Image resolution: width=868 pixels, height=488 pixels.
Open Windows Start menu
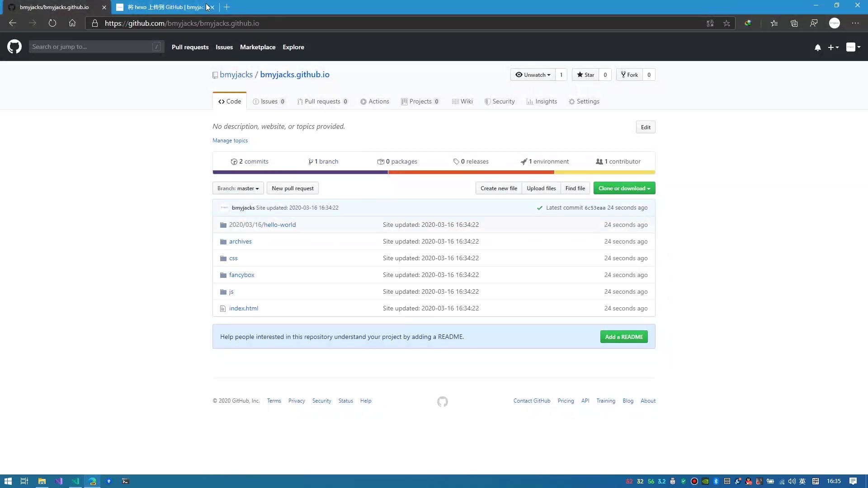click(8, 481)
